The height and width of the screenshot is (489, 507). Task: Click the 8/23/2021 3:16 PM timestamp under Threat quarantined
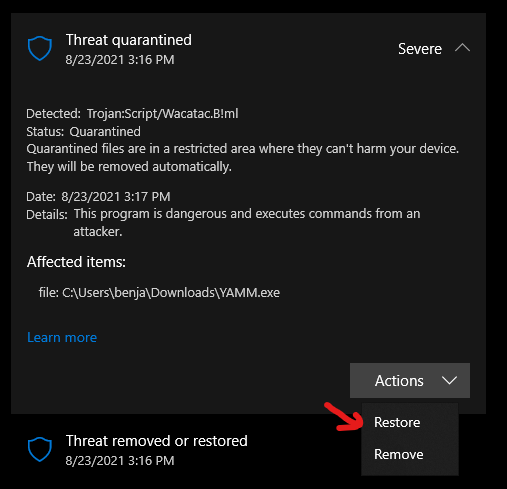point(120,60)
